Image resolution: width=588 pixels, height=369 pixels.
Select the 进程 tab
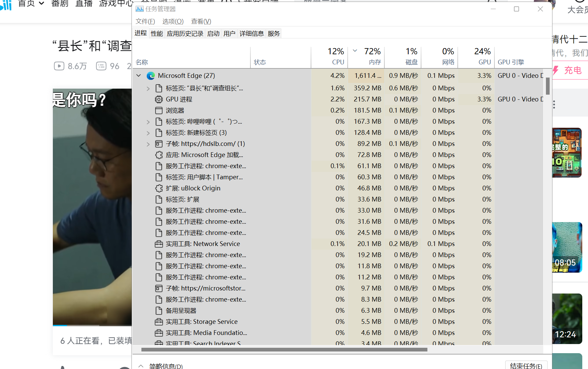[x=141, y=33]
